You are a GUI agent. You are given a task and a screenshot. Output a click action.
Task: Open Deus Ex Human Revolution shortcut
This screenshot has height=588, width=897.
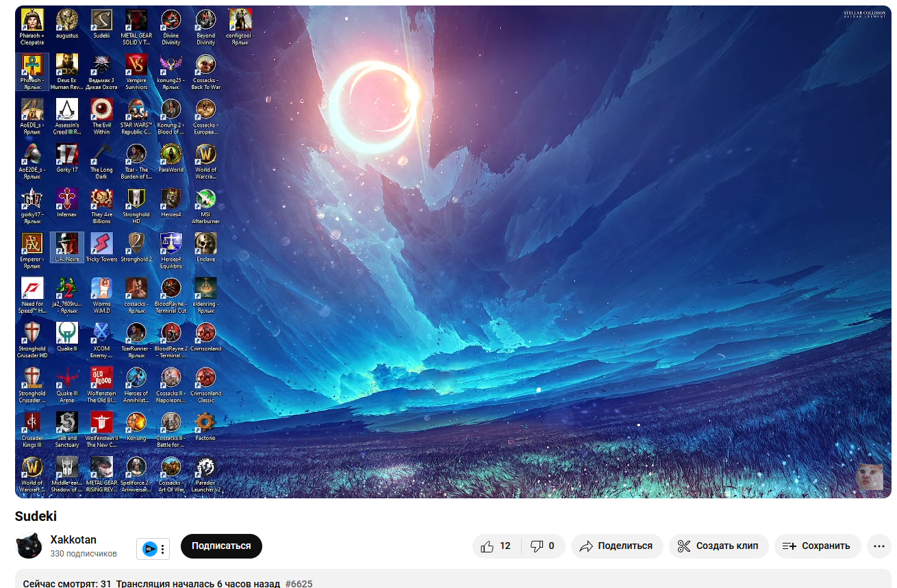click(67, 72)
